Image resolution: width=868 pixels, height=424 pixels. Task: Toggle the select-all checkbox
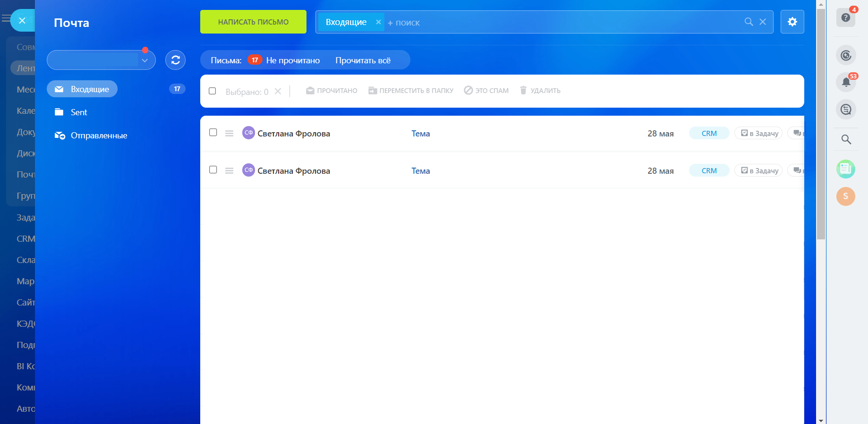(x=213, y=91)
